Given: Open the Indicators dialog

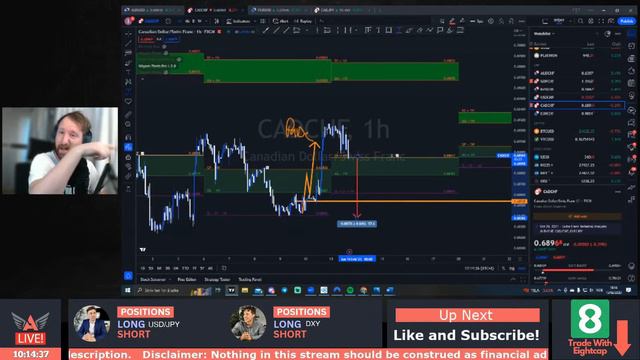Looking at the screenshot, I should point(238,21).
